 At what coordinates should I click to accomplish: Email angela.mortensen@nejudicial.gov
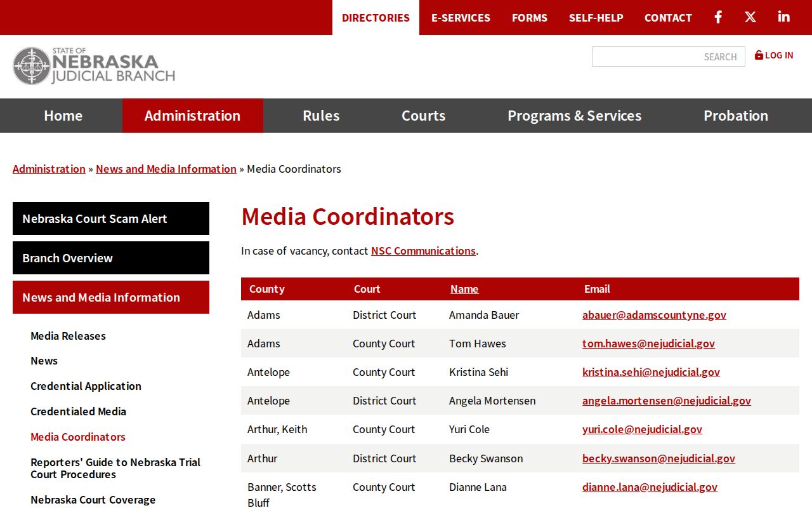tap(667, 401)
